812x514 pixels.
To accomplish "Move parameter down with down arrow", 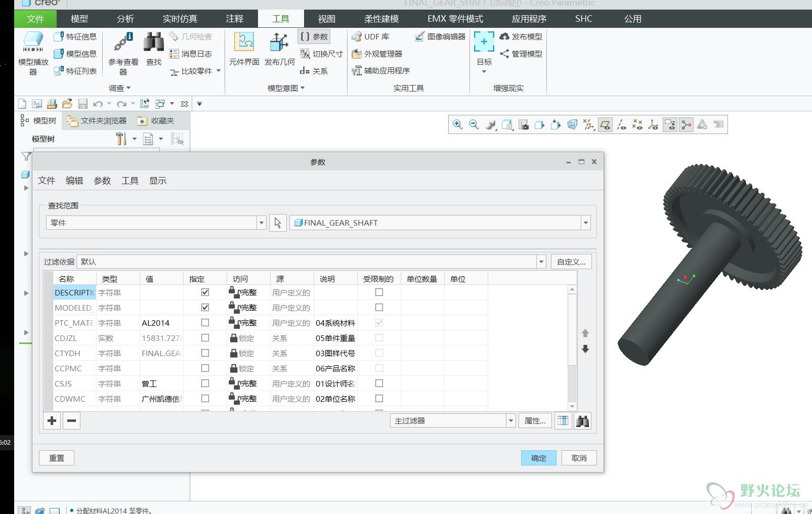I will tap(585, 349).
